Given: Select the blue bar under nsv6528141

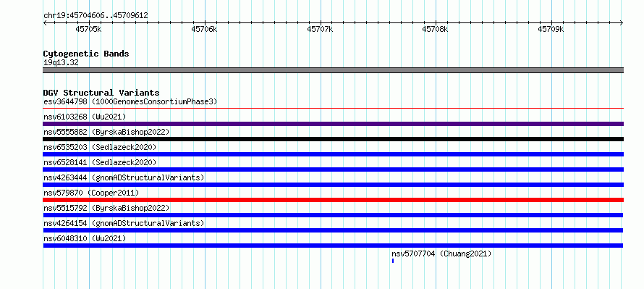Looking at the screenshot, I should (x=333, y=169).
